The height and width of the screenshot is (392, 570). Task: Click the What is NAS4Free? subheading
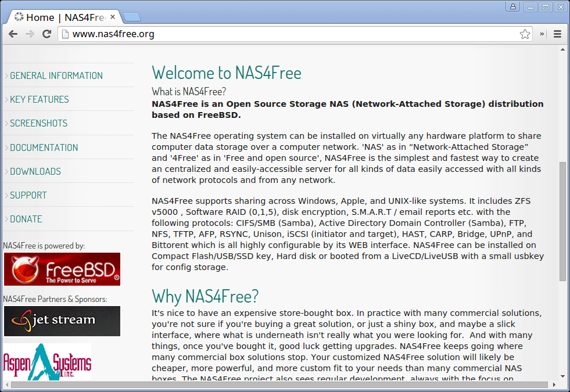point(189,91)
